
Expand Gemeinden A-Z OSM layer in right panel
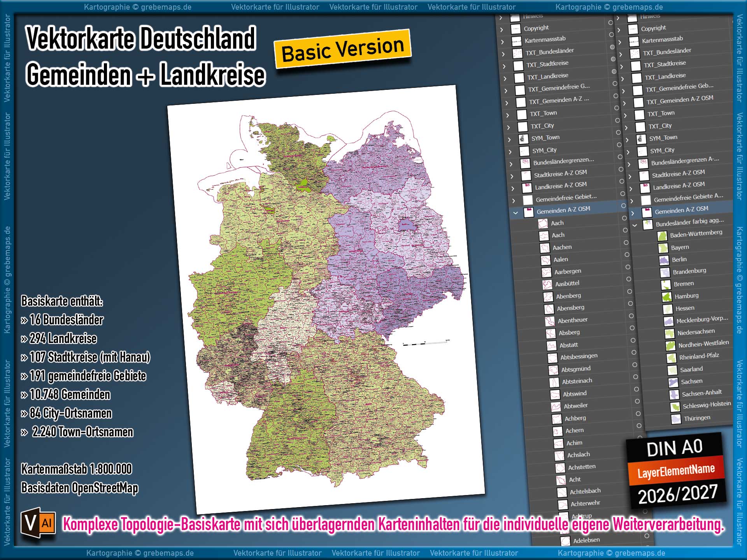tap(633, 213)
